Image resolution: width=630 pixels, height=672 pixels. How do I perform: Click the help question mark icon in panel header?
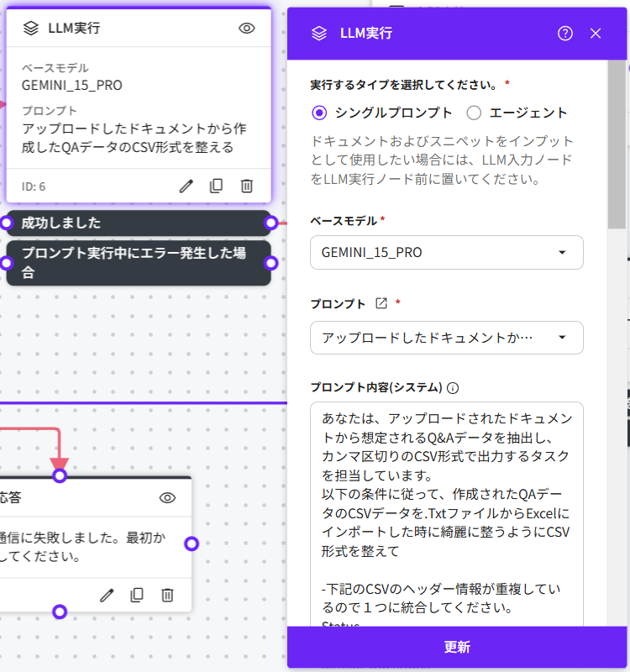coord(565,34)
